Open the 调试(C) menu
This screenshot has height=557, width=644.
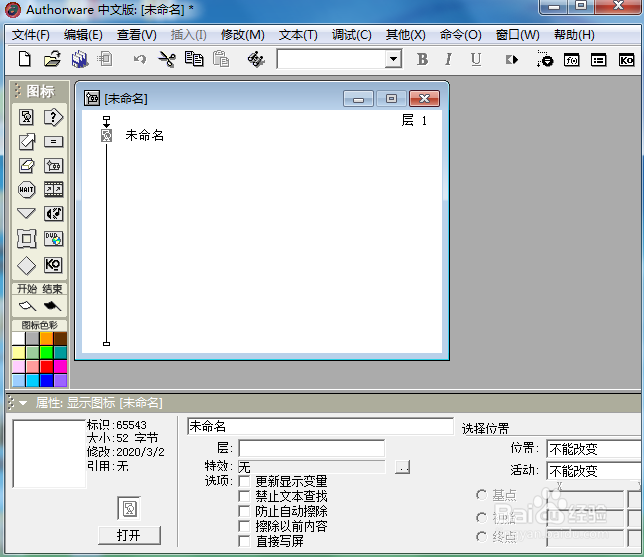coord(352,35)
